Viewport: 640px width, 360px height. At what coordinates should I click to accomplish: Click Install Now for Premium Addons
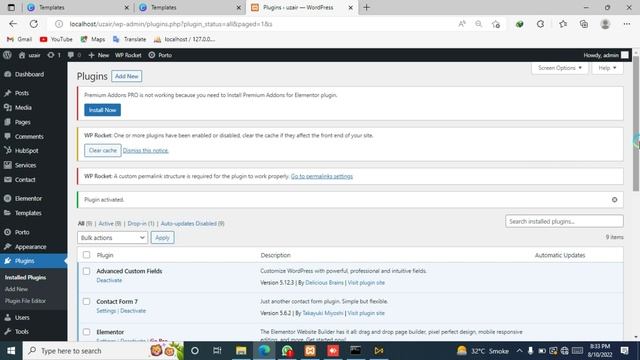point(102,110)
